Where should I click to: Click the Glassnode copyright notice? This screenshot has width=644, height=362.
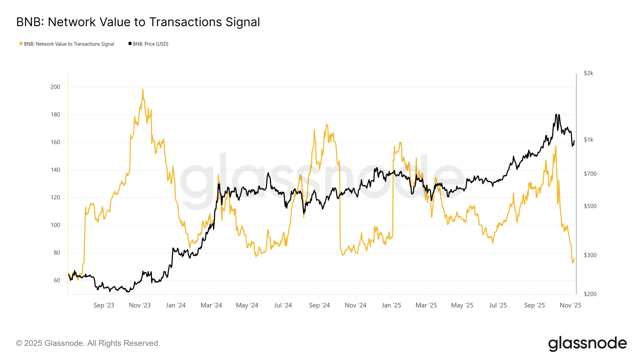tap(88, 343)
